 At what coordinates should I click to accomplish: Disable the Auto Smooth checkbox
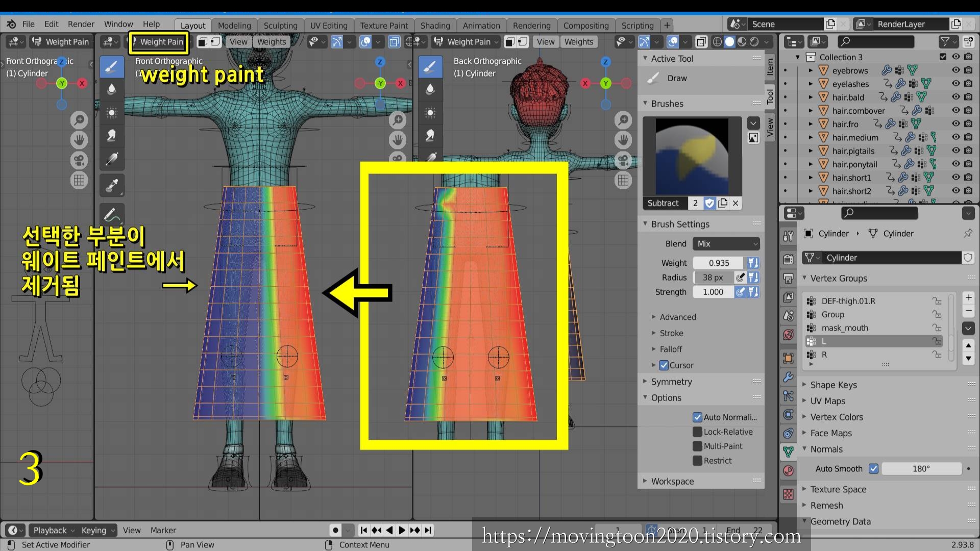coord(873,469)
